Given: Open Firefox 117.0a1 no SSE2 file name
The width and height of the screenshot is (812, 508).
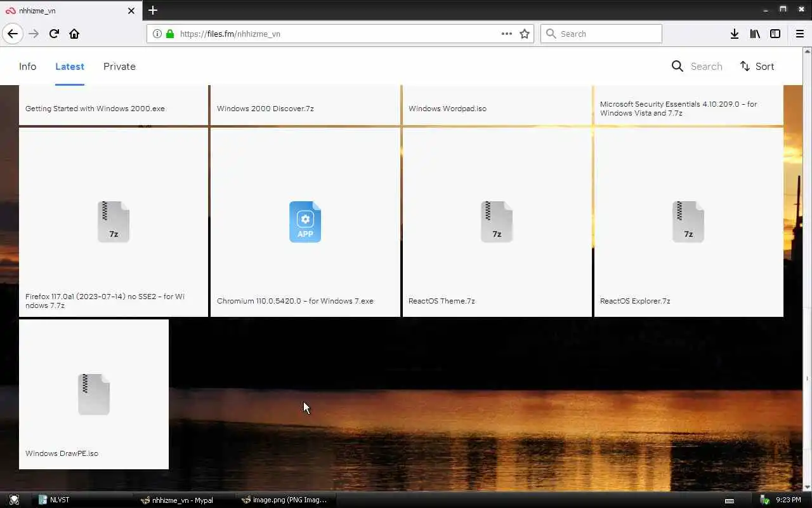Looking at the screenshot, I should 105,301.
